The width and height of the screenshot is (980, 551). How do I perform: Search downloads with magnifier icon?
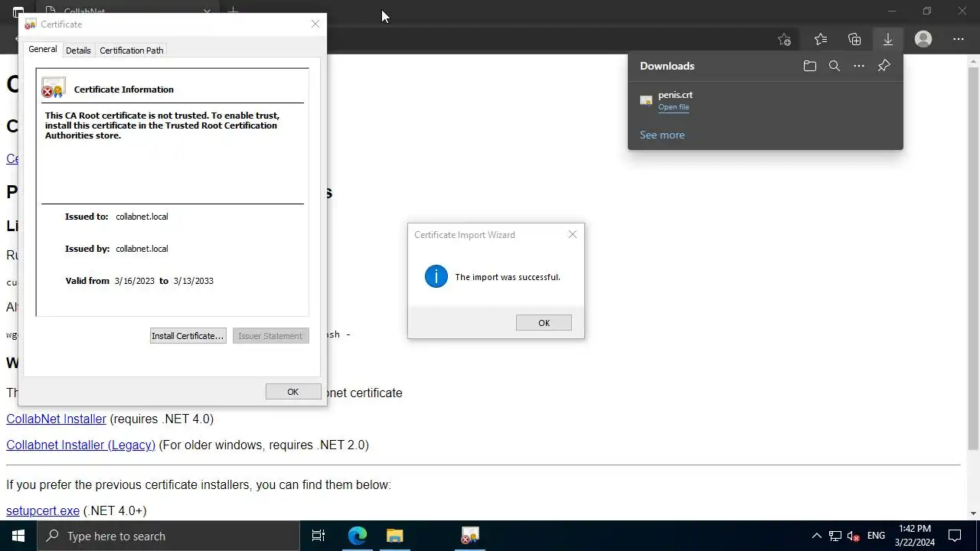[835, 66]
